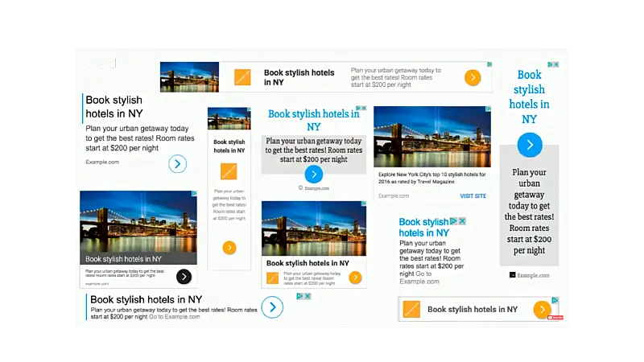Open AdChoices icon on the top leaderboard banner
Image resolution: width=644 pixels, height=362 pixels.
pyautogui.click(x=489, y=64)
